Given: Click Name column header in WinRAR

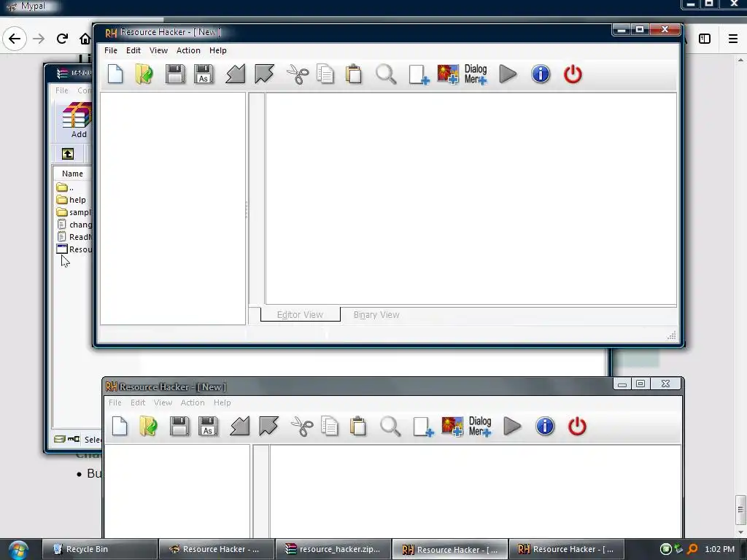Looking at the screenshot, I should 72,174.
